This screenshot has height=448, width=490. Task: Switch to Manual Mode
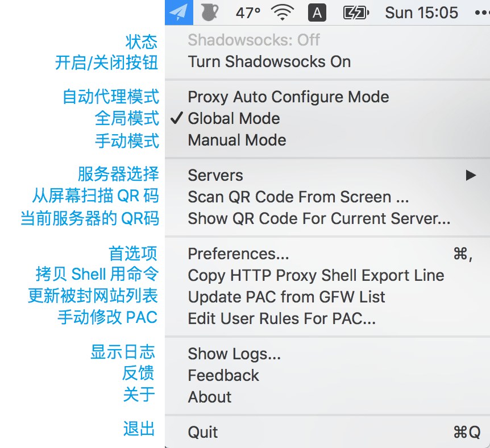327,140
